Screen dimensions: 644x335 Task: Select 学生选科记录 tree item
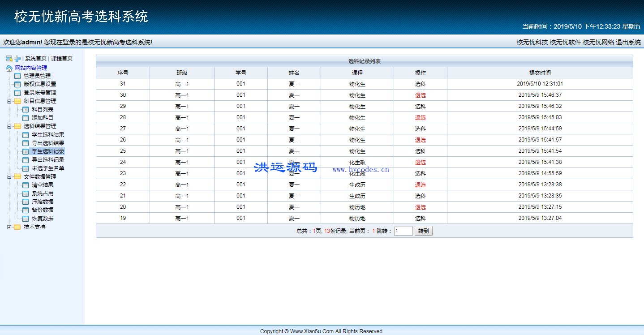tap(48, 151)
